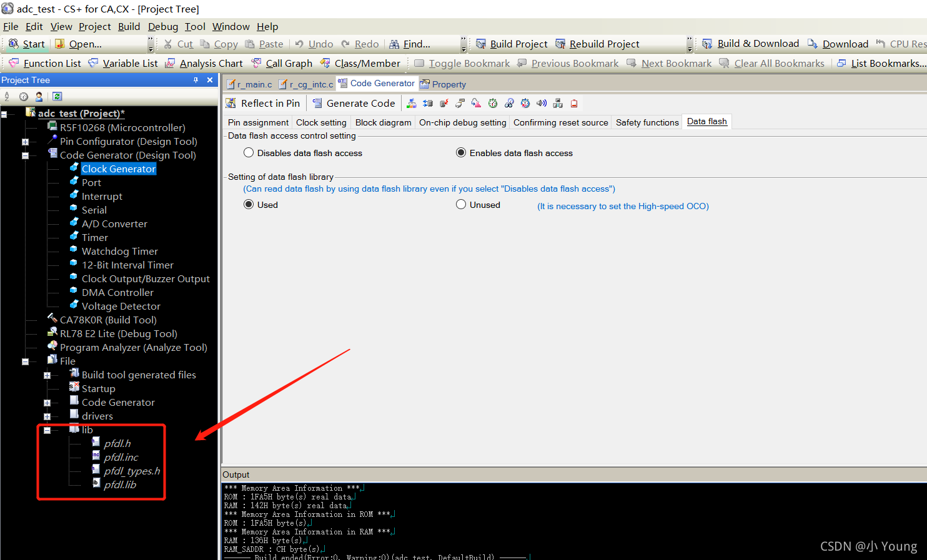This screenshot has width=927, height=560.
Task: Select RL78 E2 Lite (Debug Tool) node
Action: 118,334
